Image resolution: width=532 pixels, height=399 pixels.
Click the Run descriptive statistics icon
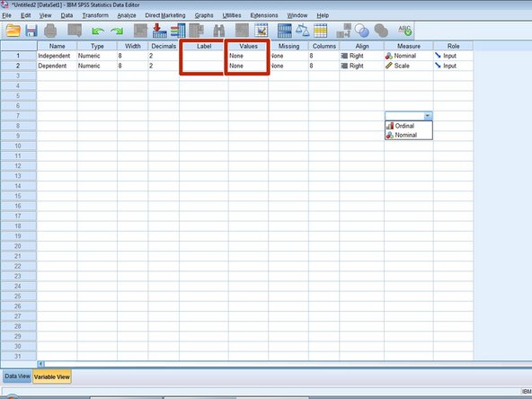[197, 31]
